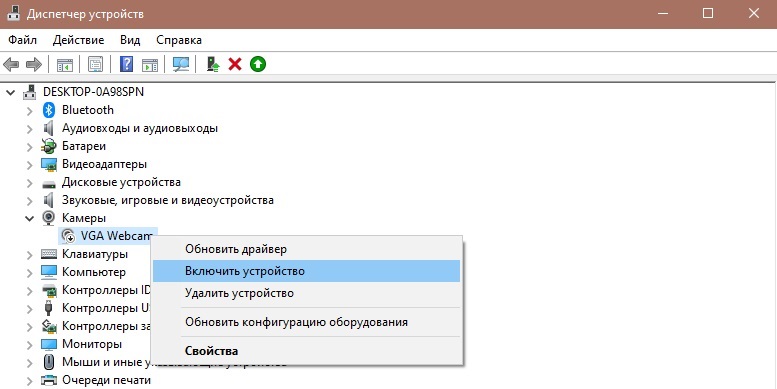Click the Камеры webcam category icon
This screenshot has height=389, width=777.
coord(49,218)
